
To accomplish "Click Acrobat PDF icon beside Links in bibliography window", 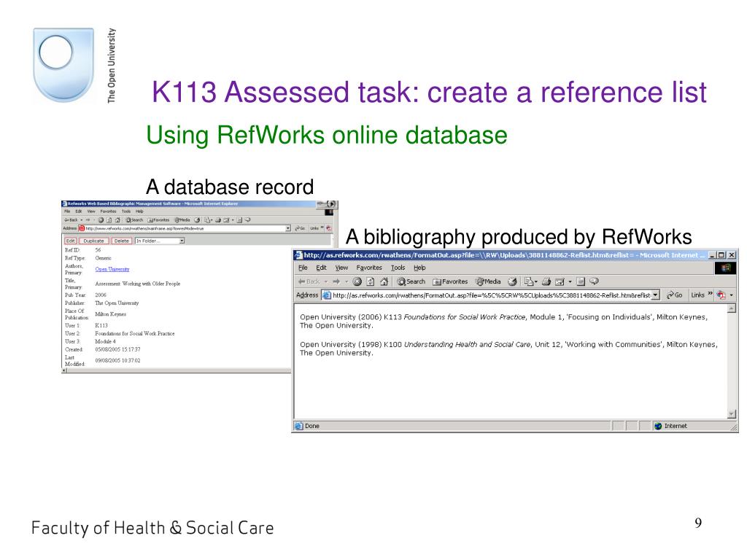I will [x=721, y=295].
